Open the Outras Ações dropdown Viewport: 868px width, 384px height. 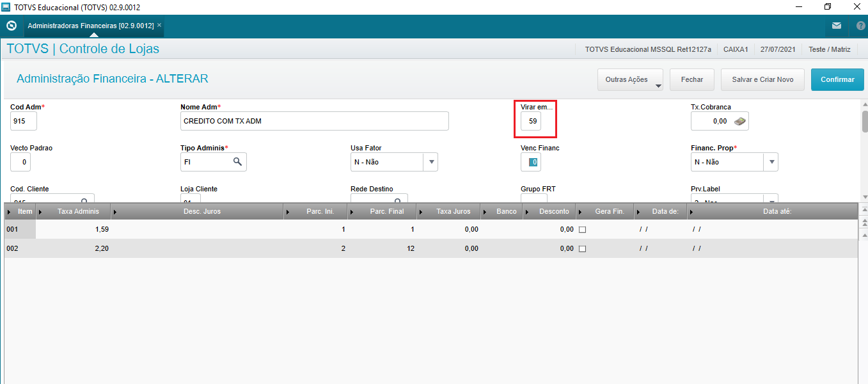630,80
